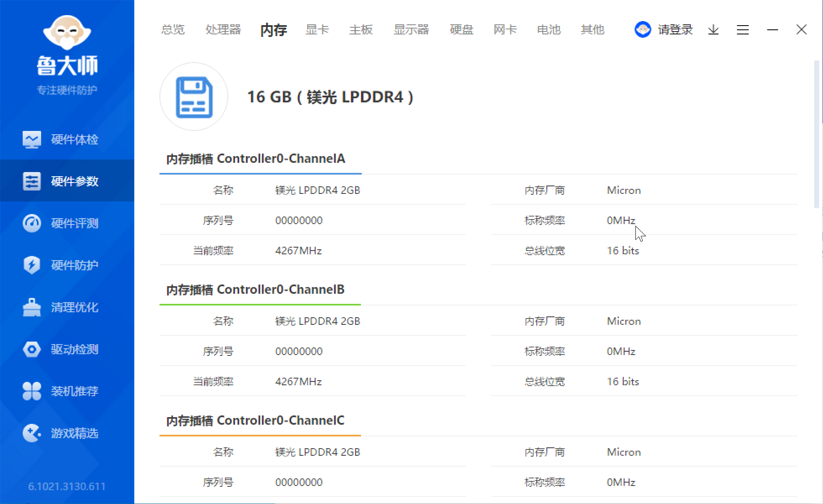The width and height of the screenshot is (823, 504).
Task: Select 硬件参数 sliders icon in sidebar
Action: pos(32,181)
